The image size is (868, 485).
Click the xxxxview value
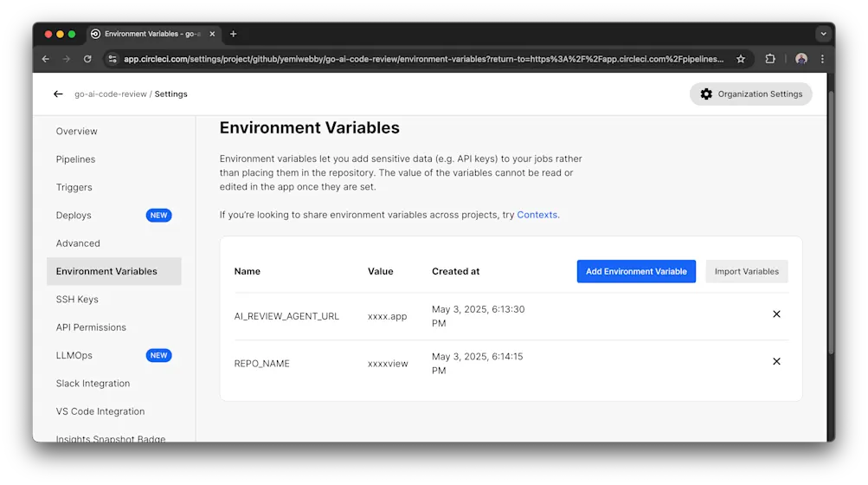pos(388,364)
